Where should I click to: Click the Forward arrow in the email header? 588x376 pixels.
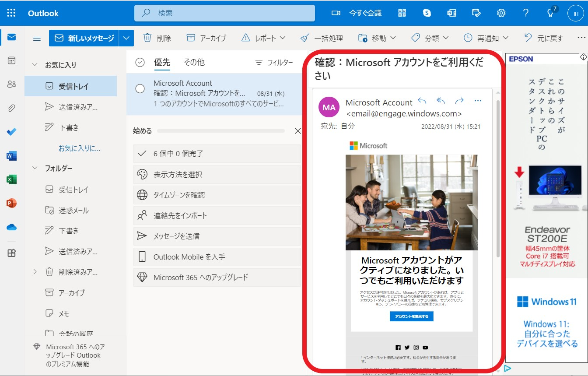[459, 101]
